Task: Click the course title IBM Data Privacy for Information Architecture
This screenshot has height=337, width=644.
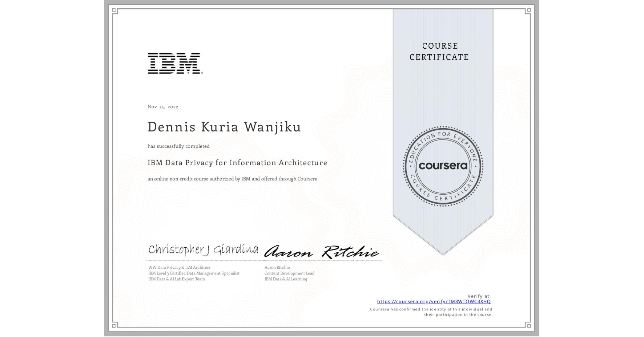Action: (x=237, y=163)
